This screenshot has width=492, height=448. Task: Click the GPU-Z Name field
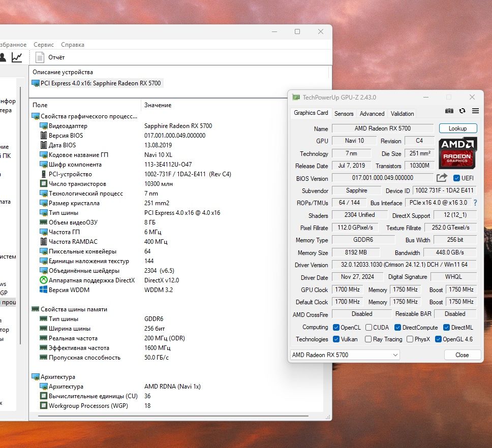[x=383, y=128]
